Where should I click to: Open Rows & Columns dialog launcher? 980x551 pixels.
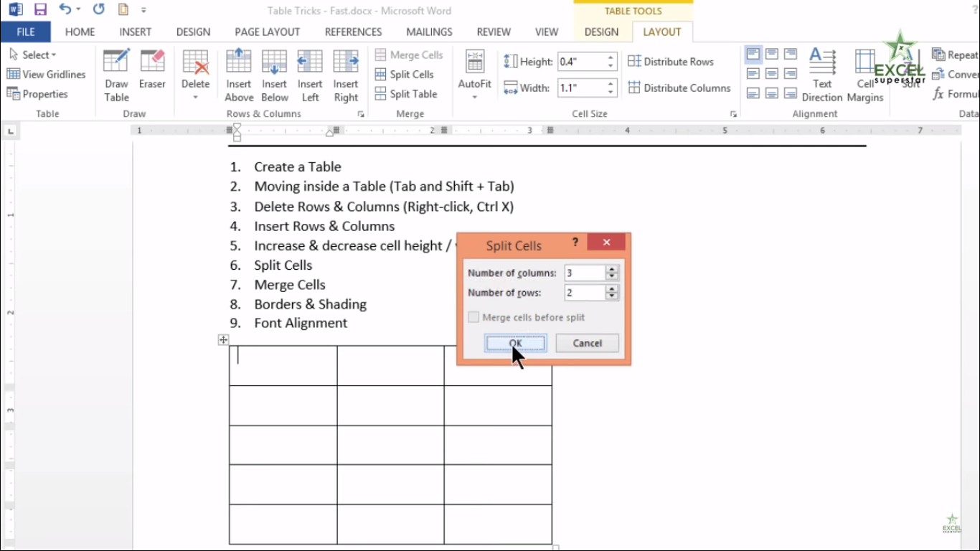pyautogui.click(x=361, y=114)
